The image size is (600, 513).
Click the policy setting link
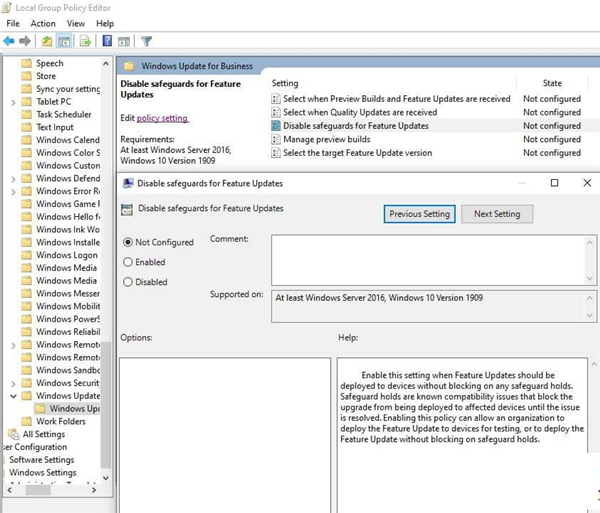162,119
